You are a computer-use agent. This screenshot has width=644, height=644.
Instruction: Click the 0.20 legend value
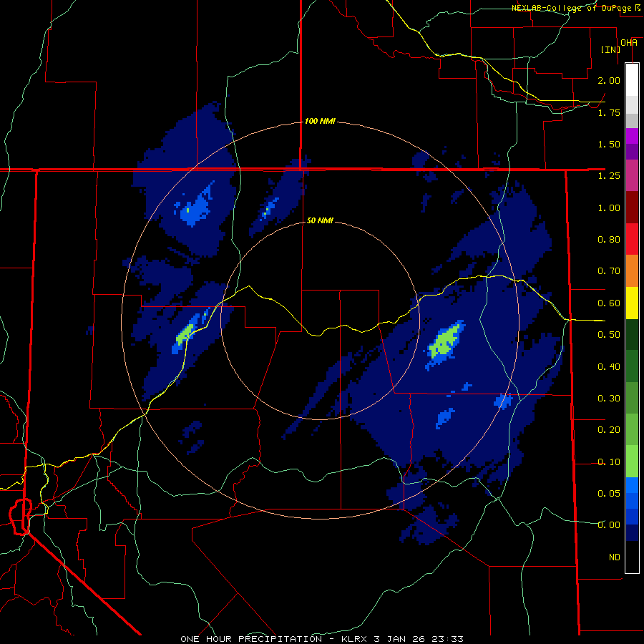point(609,430)
